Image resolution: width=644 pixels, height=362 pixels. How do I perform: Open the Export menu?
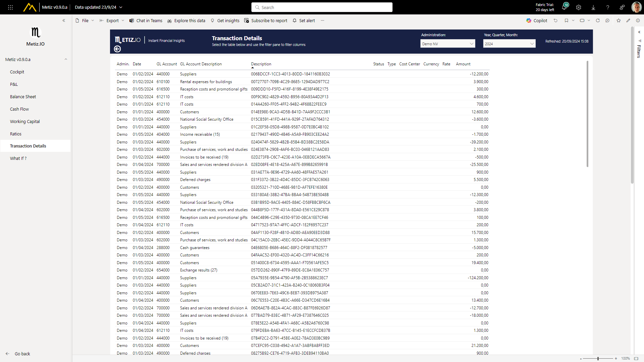click(x=112, y=20)
